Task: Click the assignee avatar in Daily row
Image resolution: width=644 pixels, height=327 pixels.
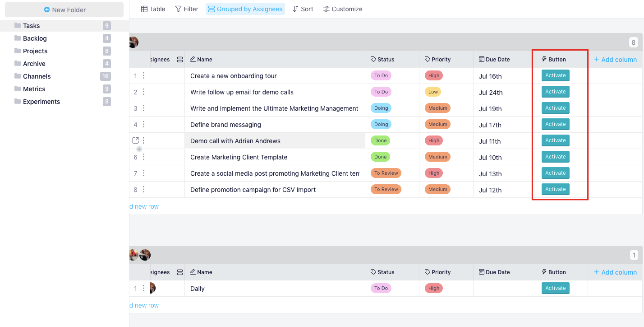Action: 152,288
